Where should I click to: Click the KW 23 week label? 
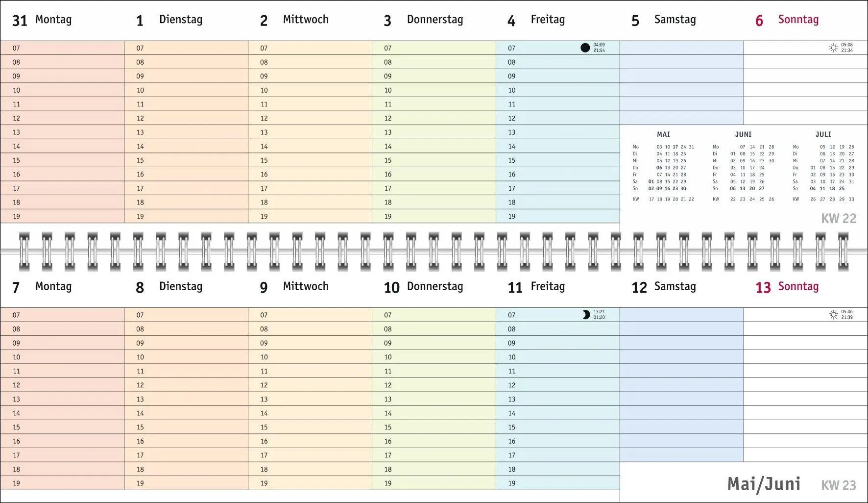point(839,485)
